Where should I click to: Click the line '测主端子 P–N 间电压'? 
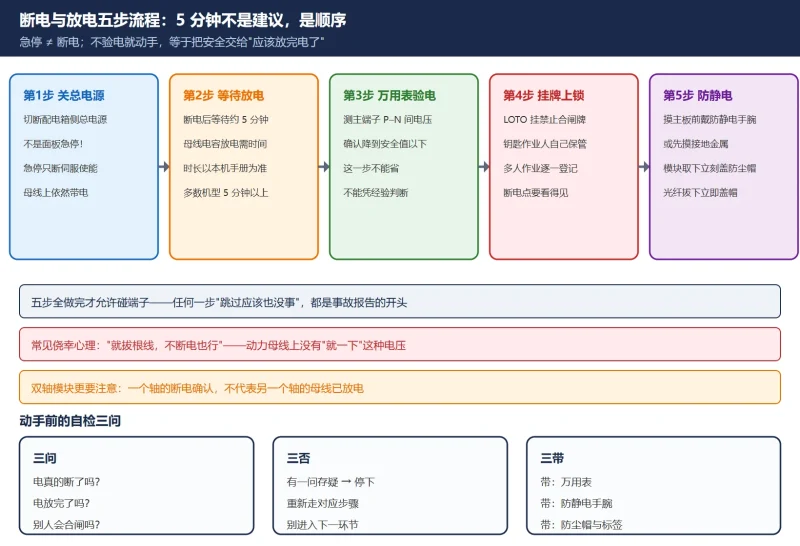[388, 119]
